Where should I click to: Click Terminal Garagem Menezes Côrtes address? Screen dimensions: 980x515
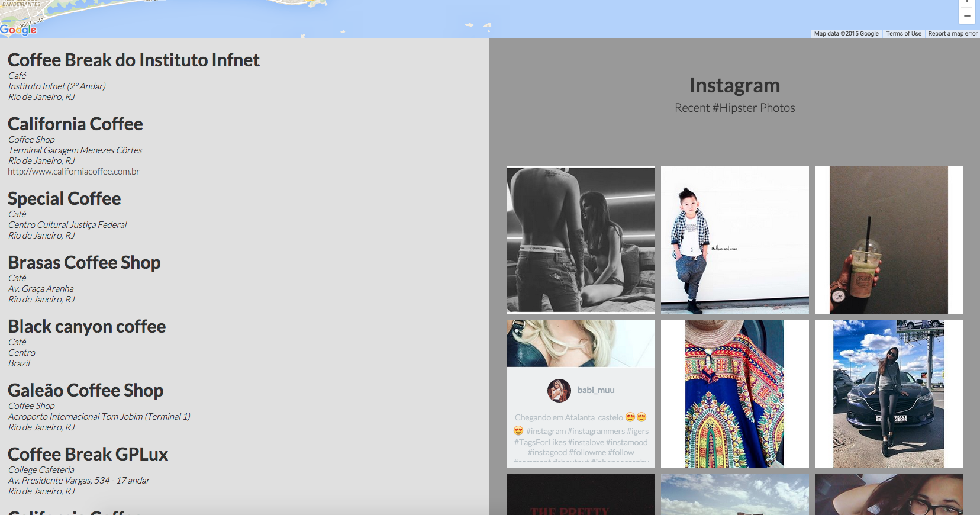[x=75, y=150]
